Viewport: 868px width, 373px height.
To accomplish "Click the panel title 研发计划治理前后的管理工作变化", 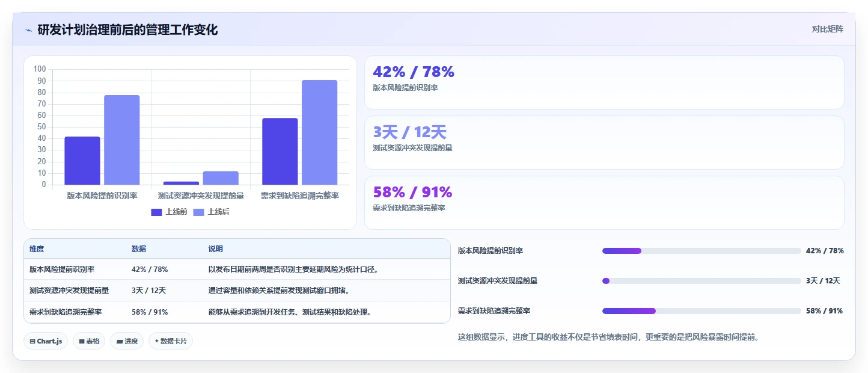I will [x=127, y=29].
